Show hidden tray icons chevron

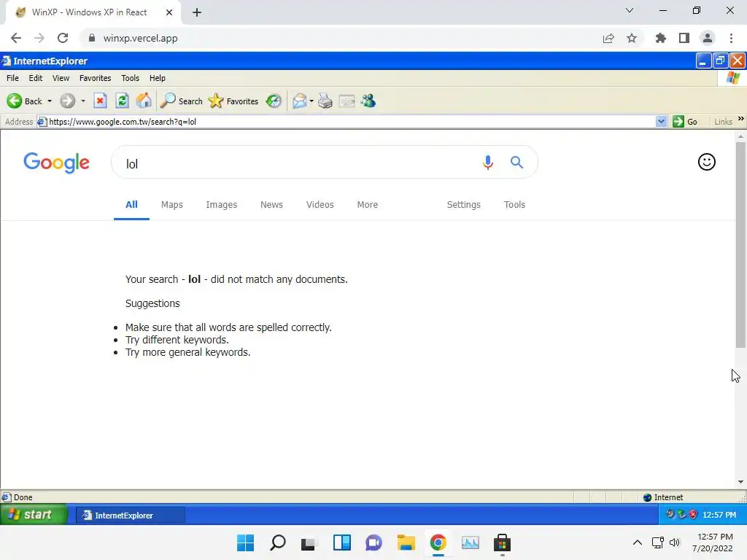[x=638, y=542]
